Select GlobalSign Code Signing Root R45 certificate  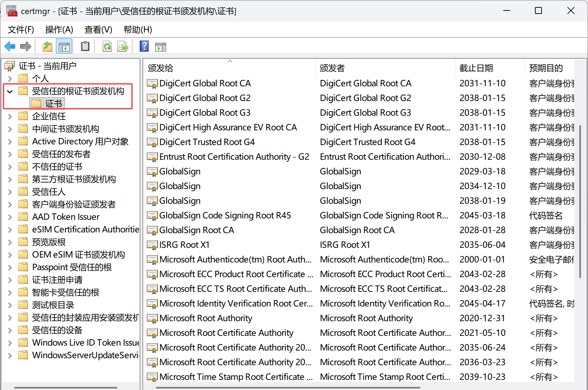click(x=225, y=216)
